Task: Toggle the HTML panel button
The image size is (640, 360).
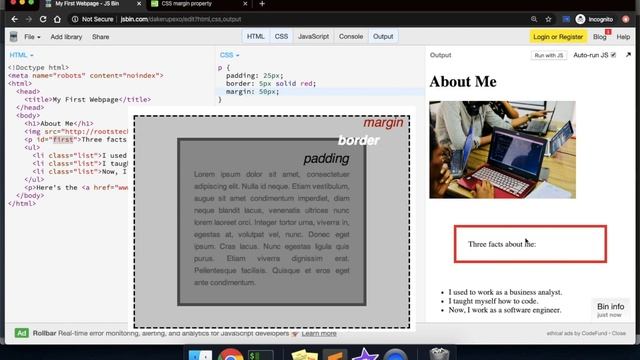Action: 256,36
